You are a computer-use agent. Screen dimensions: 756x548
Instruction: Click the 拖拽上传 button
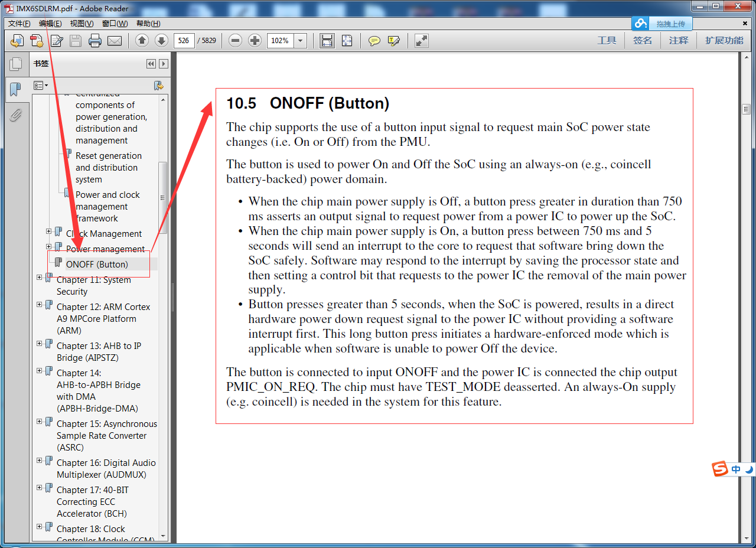pyautogui.click(x=670, y=24)
